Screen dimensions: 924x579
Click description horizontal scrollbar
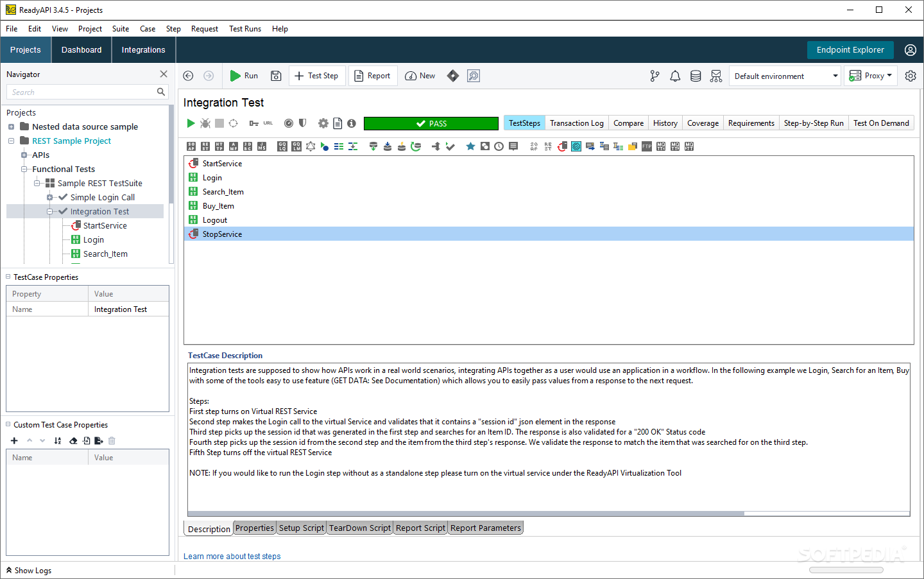[x=466, y=514]
